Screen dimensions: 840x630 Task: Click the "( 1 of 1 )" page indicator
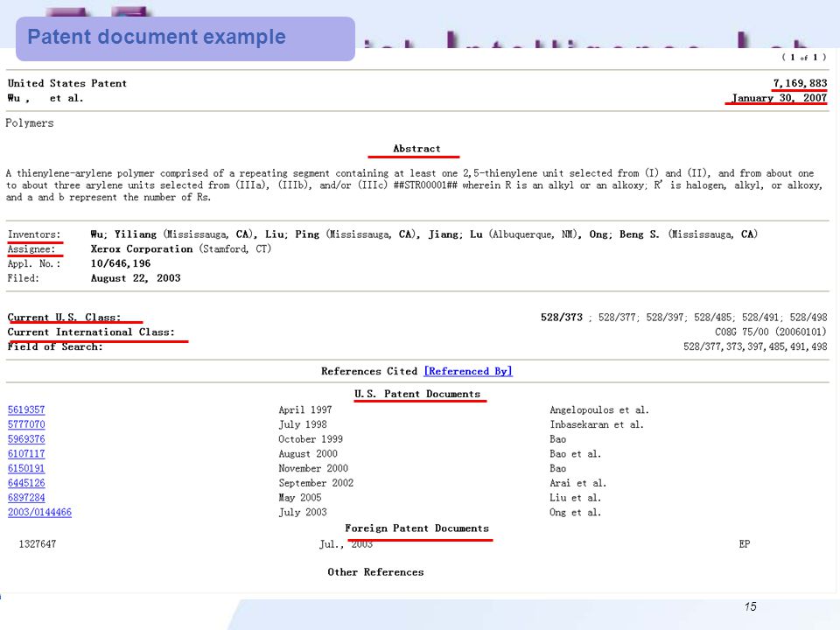tap(803, 58)
